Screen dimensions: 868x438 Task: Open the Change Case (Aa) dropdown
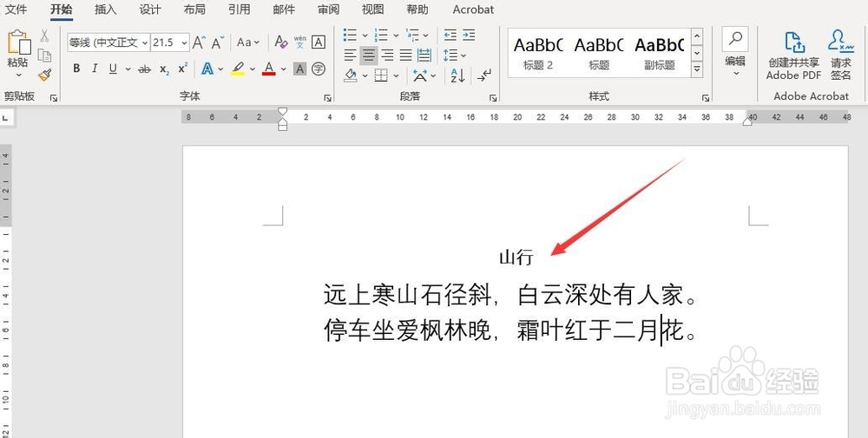(247, 42)
